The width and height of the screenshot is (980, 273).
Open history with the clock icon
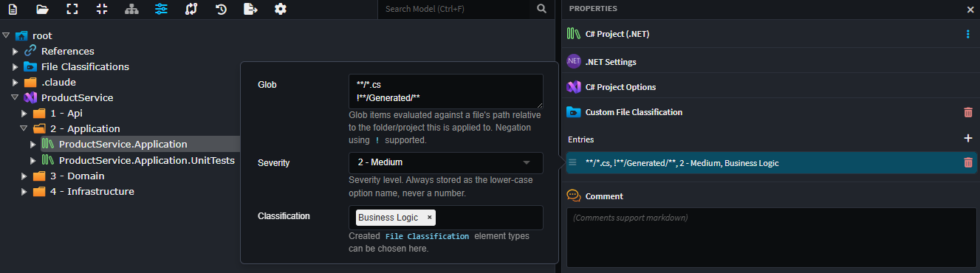click(x=221, y=10)
